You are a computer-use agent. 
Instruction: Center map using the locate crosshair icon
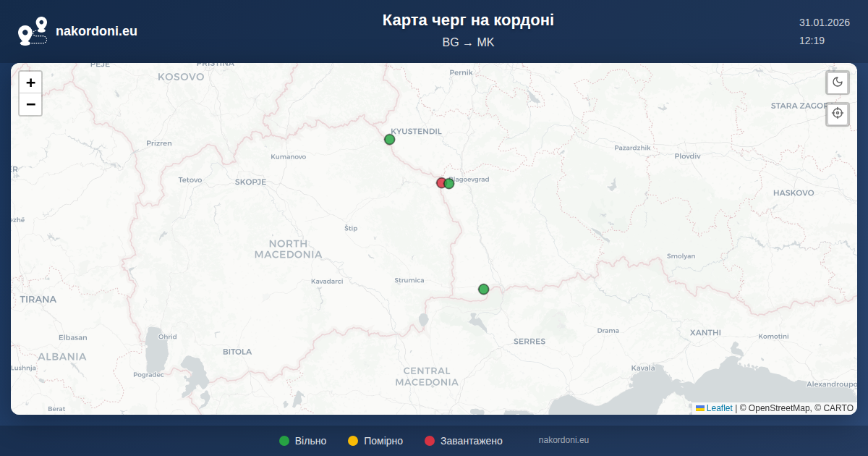[x=838, y=114]
